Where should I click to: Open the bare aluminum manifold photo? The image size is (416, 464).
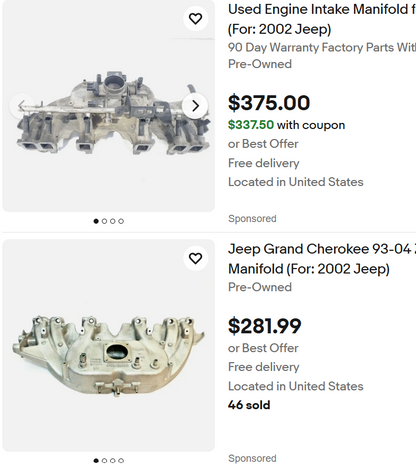108,345
